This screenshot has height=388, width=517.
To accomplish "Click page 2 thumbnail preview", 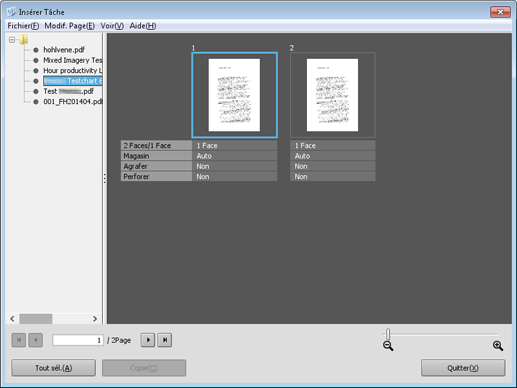I will pyautogui.click(x=333, y=95).
